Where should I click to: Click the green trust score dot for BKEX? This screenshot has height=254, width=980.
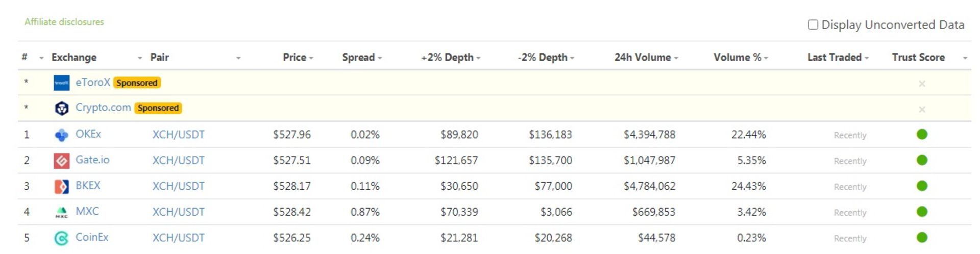click(x=922, y=186)
